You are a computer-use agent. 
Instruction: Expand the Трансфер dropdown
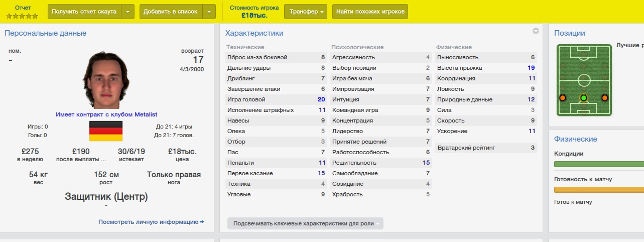point(306,12)
